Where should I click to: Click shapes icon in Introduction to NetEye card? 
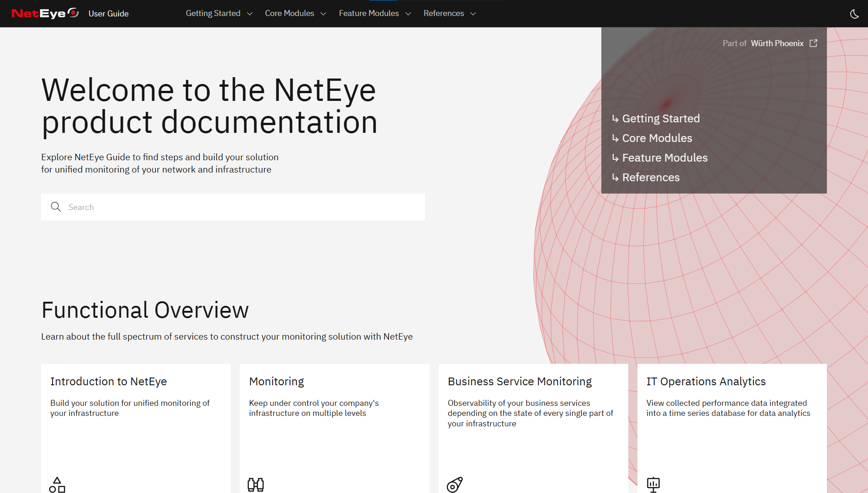(57, 485)
